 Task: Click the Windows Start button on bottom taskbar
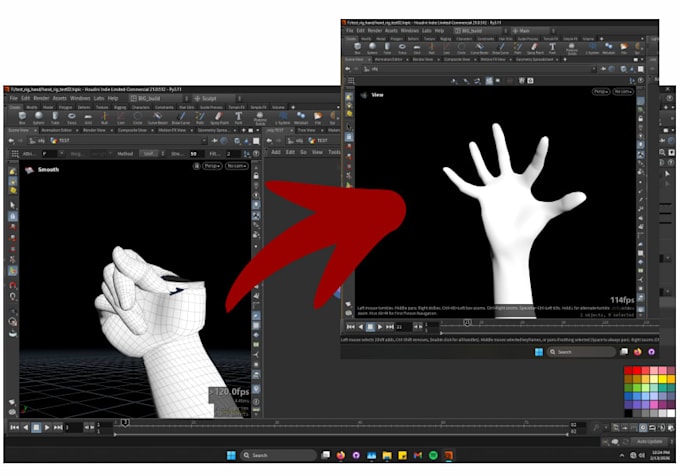coord(232,455)
